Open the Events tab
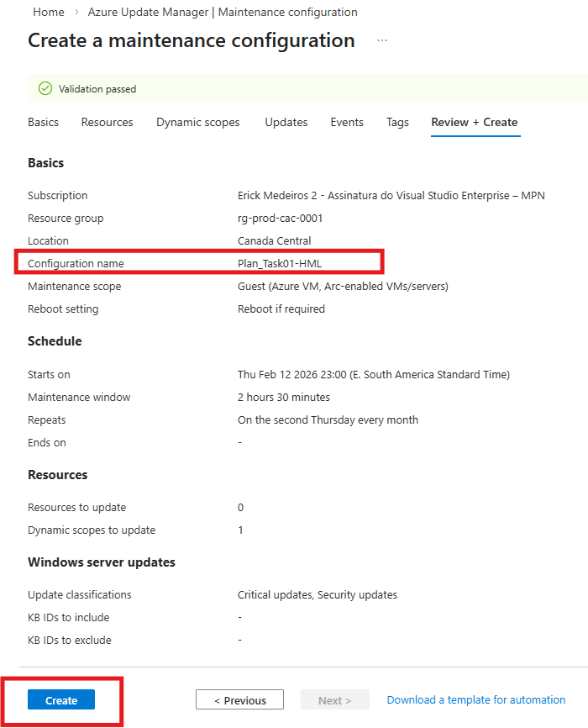The image size is (588, 728). [347, 123]
